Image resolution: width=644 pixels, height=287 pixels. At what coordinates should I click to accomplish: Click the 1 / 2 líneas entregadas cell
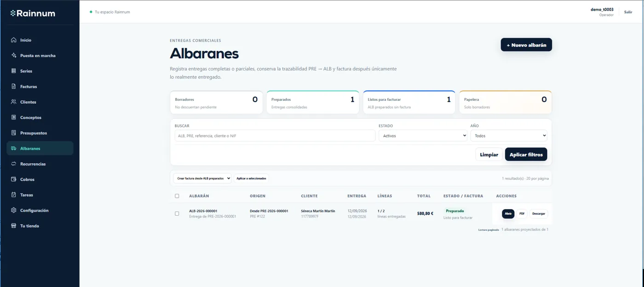(x=391, y=213)
